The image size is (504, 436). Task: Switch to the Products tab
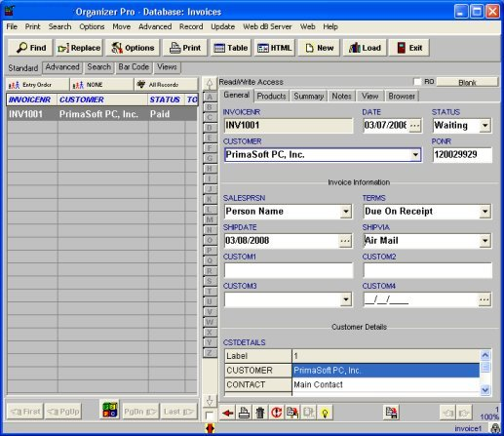[271, 96]
